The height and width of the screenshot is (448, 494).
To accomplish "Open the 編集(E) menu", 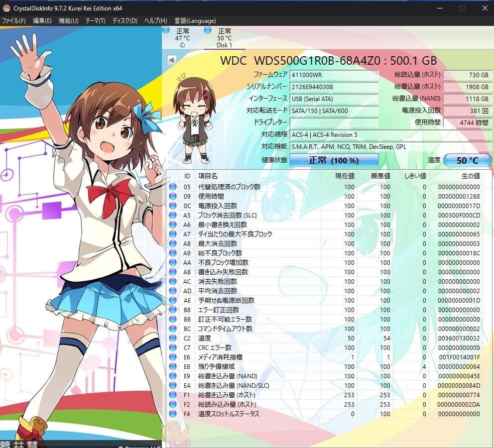I will tap(42, 21).
